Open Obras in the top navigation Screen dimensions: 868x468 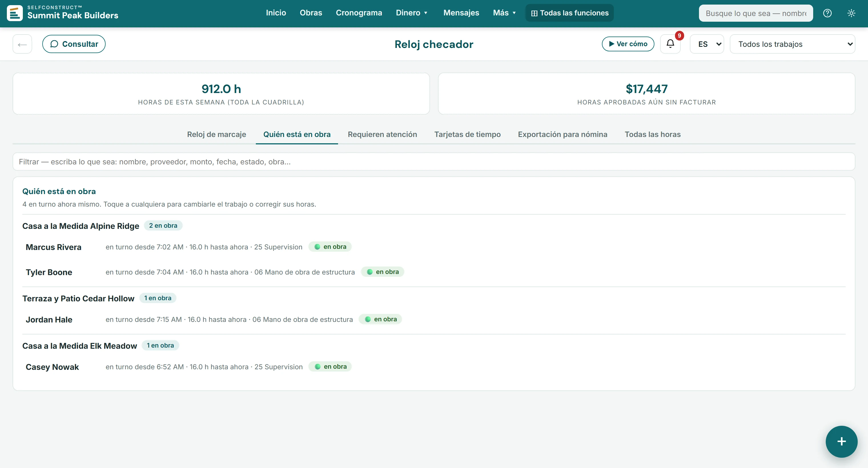click(311, 13)
